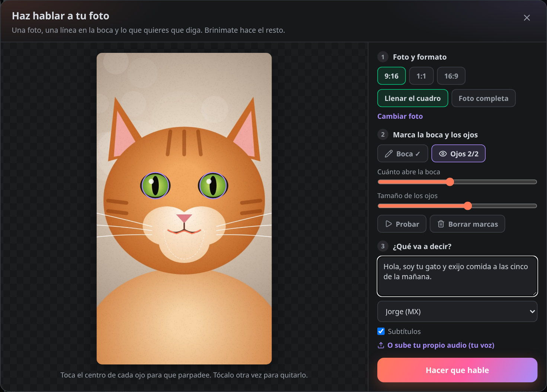Select the 16:9 aspect ratio
Viewport: 547px width, 392px height.
(451, 76)
